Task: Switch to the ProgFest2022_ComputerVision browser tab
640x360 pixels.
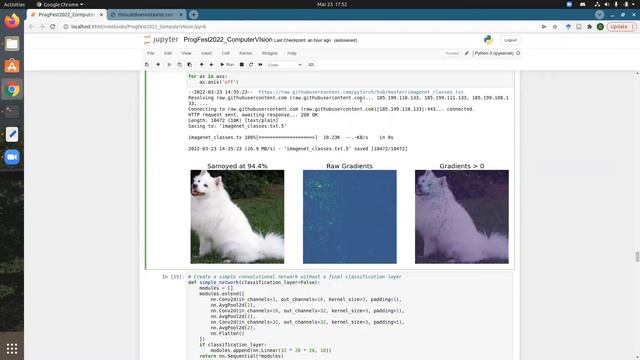Action: [67, 14]
